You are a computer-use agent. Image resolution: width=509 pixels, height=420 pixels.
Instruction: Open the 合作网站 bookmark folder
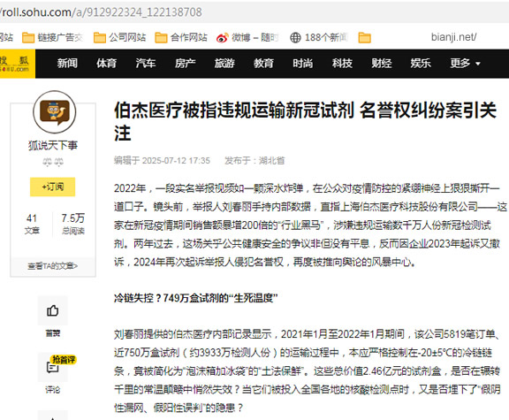point(181,38)
